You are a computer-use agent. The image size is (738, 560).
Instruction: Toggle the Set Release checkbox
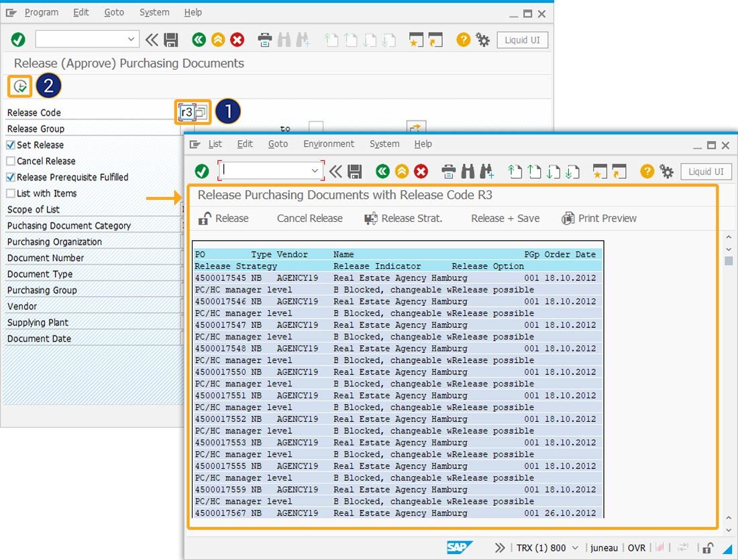click(11, 145)
